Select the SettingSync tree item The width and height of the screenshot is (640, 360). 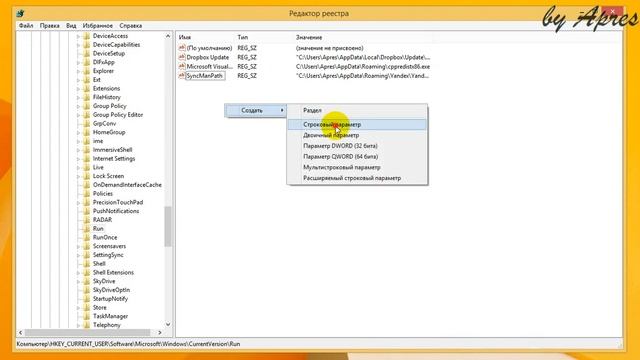click(108, 255)
